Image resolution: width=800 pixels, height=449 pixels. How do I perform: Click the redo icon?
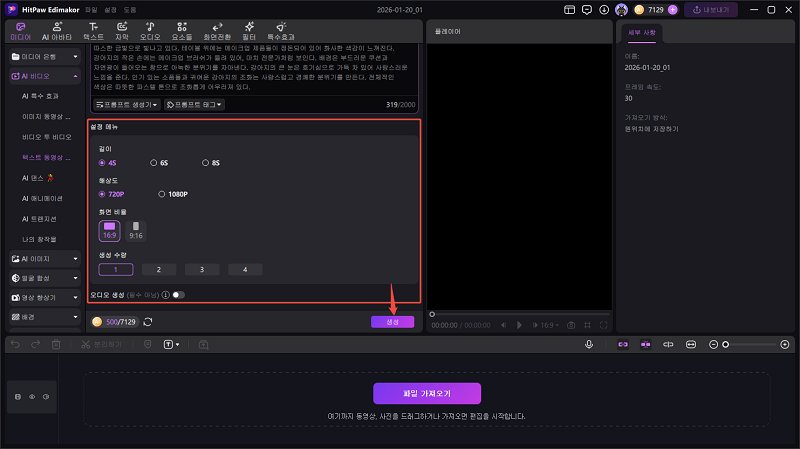pos(35,344)
